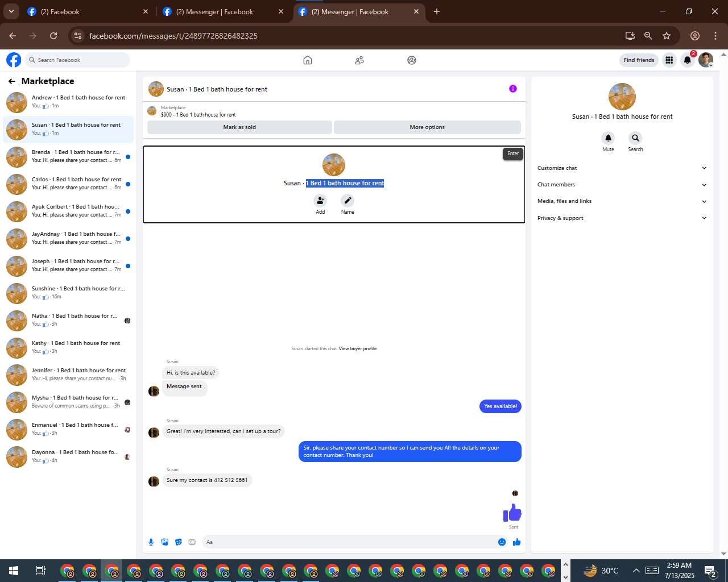Open the Windows Start menu

pos(14,571)
